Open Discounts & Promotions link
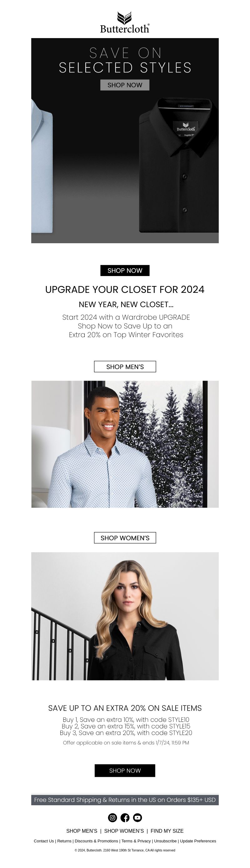 click(x=97, y=841)
